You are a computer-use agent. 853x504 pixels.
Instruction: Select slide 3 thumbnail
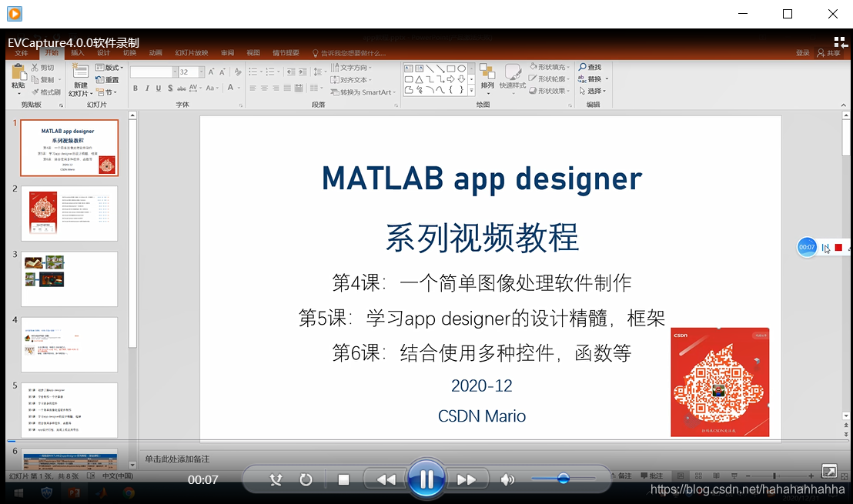(69, 279)
